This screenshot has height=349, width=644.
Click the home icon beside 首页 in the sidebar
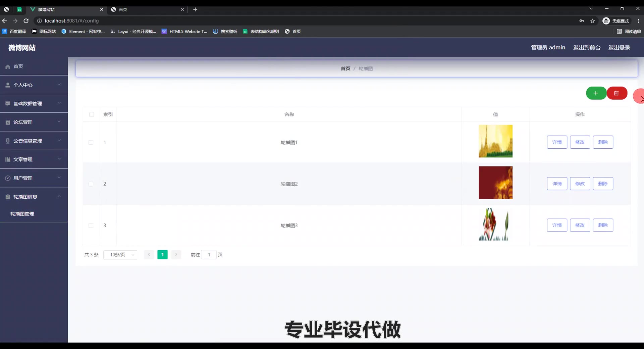coord(8,66)
